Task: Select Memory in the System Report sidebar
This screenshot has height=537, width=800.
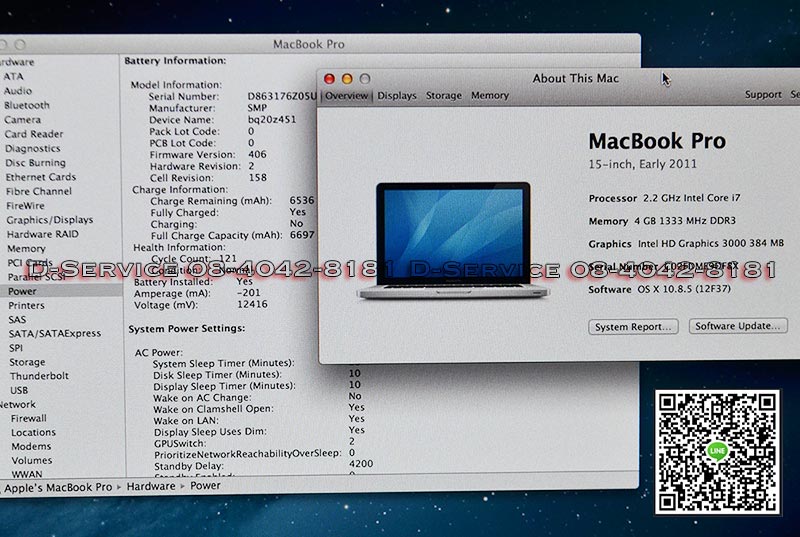Action: click(x=27, y=248)
